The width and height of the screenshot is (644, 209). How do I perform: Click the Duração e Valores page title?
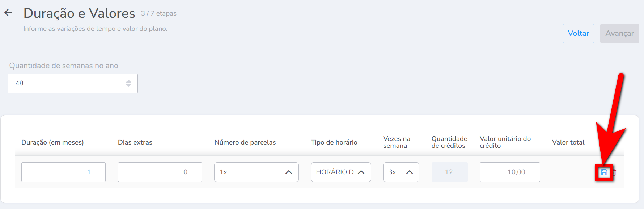tap(79, 13)
